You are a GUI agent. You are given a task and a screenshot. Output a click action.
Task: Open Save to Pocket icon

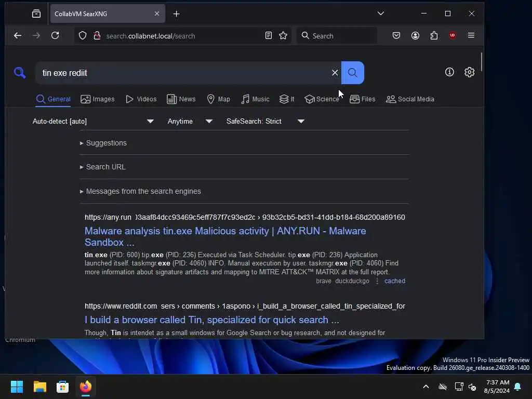coord(396,36)
